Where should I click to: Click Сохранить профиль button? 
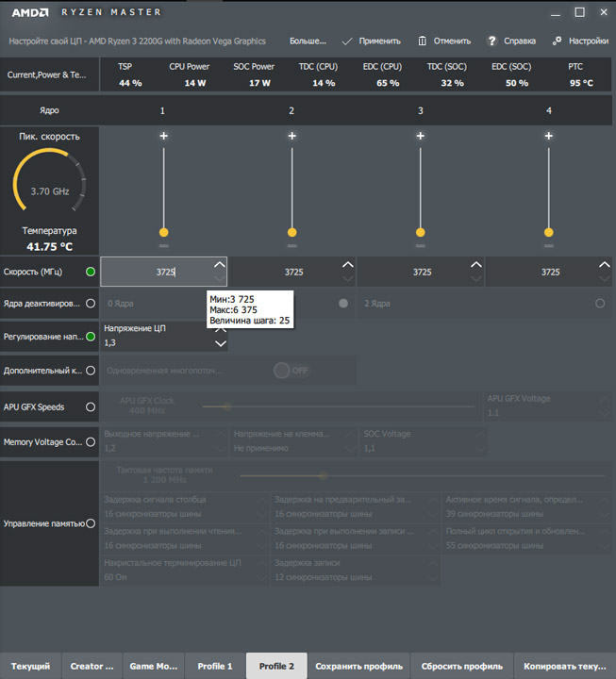pyautogui.click(x=358, y=666)
